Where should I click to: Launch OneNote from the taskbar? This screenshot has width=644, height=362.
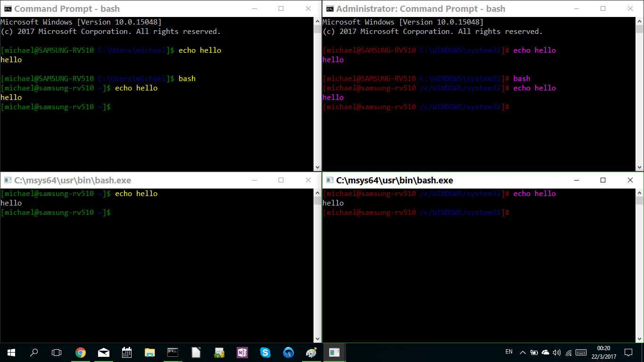click(x=242, y=353)
